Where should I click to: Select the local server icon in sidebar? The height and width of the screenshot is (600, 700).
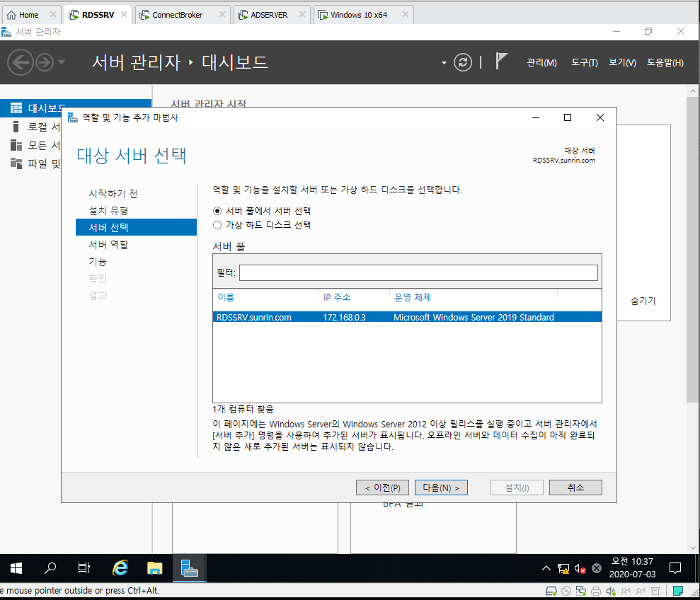pos(16,127)
